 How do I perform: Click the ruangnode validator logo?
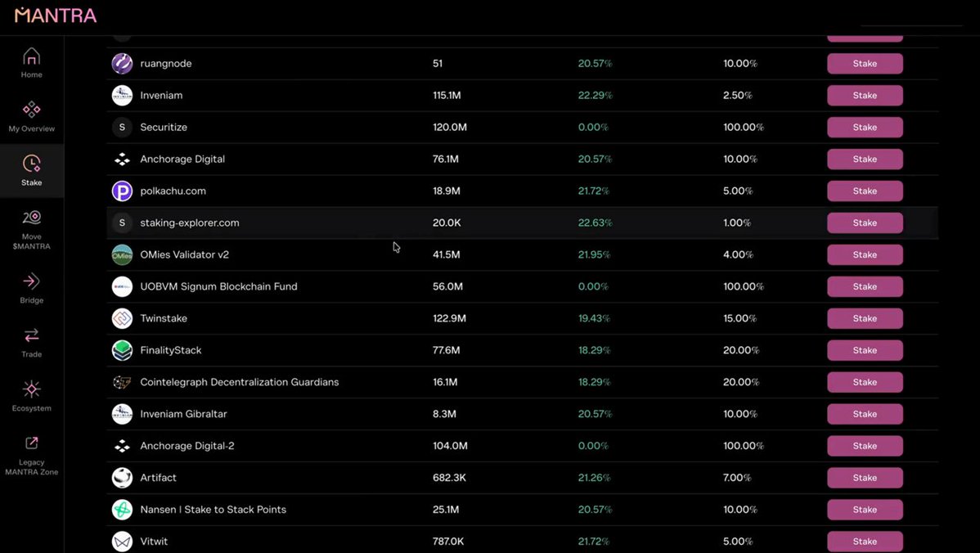point(122,63)
